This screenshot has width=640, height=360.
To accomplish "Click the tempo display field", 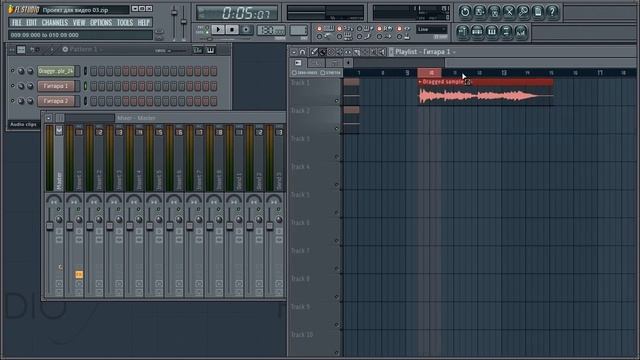I will point(271,30).
